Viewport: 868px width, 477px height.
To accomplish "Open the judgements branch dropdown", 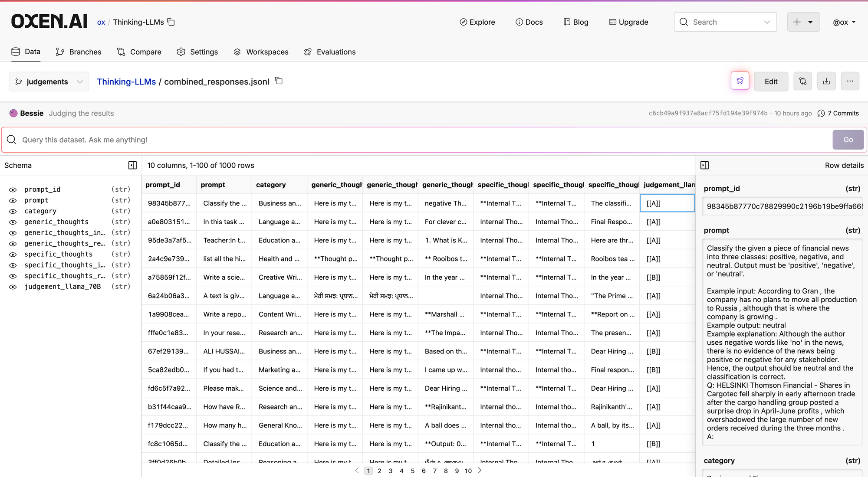I will click(49, 82).
